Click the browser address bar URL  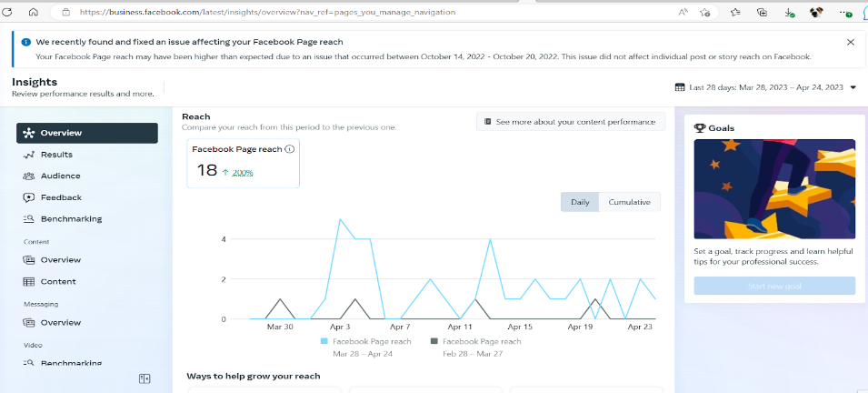(268, 13)
